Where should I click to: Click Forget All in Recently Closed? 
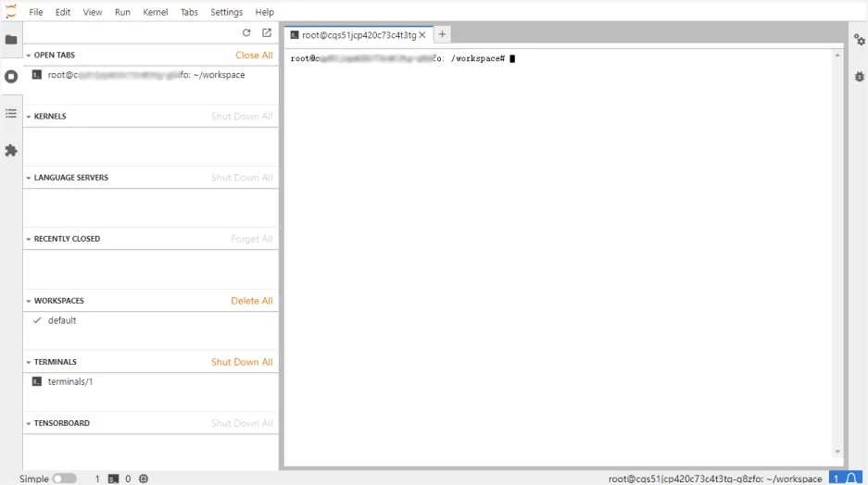(252, 239)
